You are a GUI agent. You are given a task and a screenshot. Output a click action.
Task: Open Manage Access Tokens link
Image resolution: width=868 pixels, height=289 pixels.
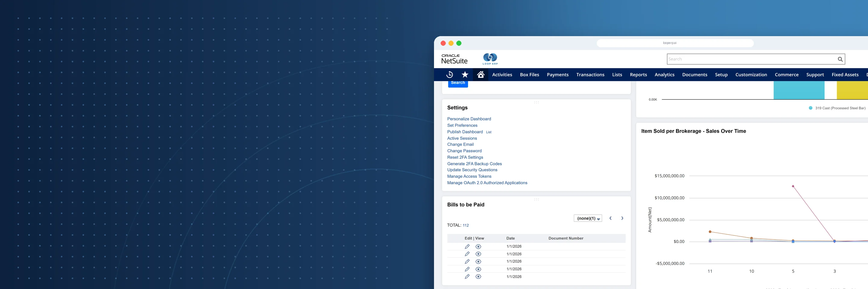469,176
